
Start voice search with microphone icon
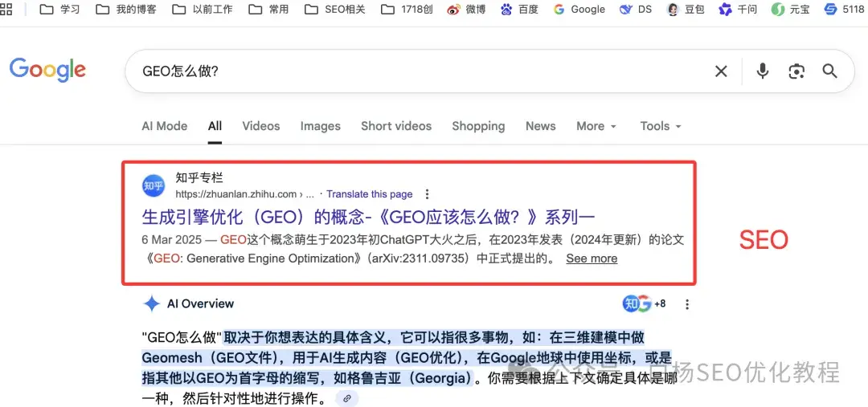[763, 71]
